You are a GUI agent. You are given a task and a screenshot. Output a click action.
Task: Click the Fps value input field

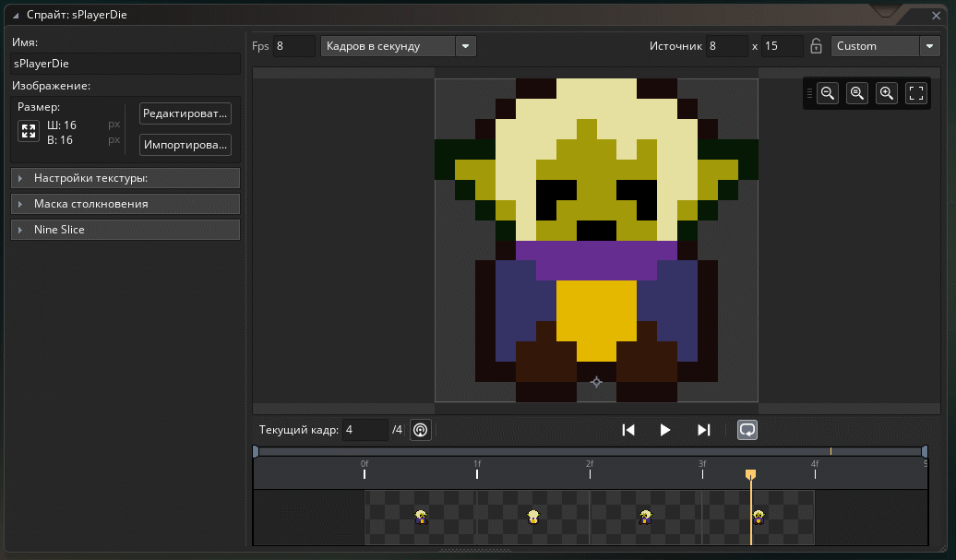click(x=293, y=46)
